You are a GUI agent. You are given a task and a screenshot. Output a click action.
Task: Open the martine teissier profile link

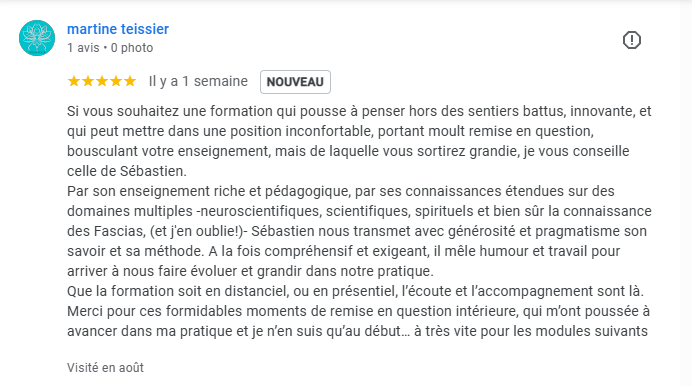pos(118,29)
